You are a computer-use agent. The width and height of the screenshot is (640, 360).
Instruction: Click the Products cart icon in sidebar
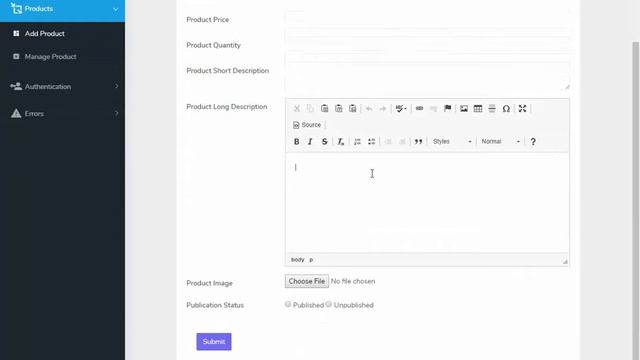click(x=16, y=8)
